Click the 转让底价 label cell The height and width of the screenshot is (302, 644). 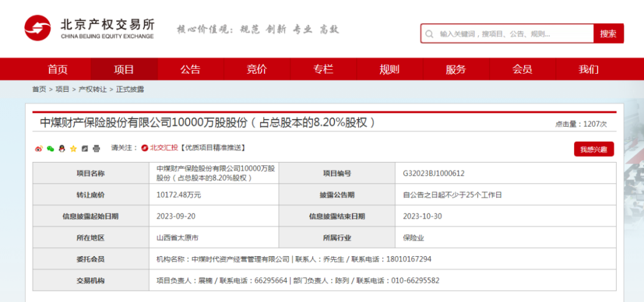click(x=91, y=195)
